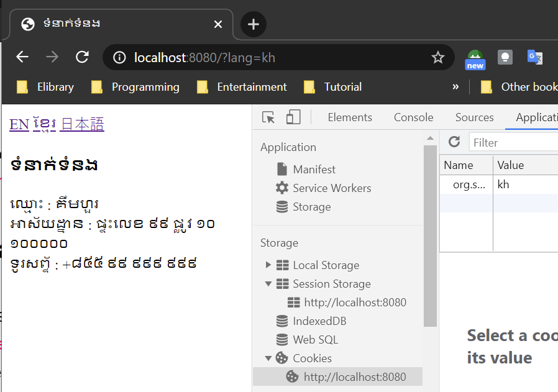Select the IndexedDB storage item
The width and height of the screenshot is (558, 392).
pos(319,321)
